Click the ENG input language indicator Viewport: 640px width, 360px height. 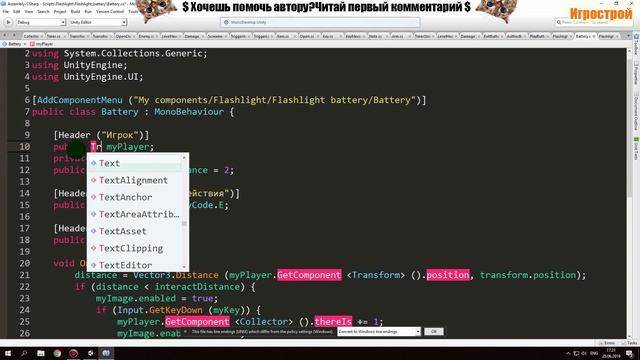tap(594, 353)
